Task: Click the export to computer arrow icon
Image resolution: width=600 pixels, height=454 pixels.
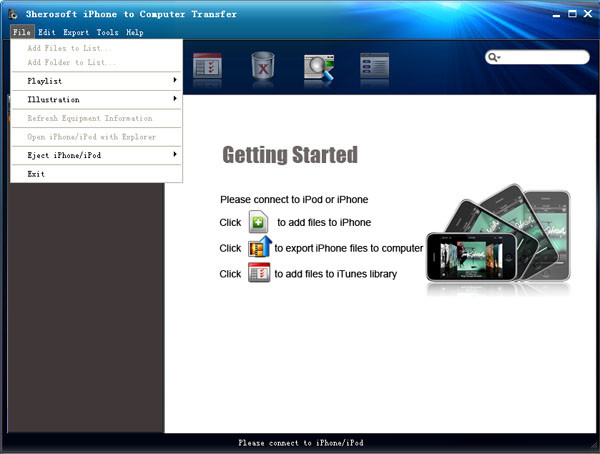Action: pyautogui.click(x=260, y=247)
